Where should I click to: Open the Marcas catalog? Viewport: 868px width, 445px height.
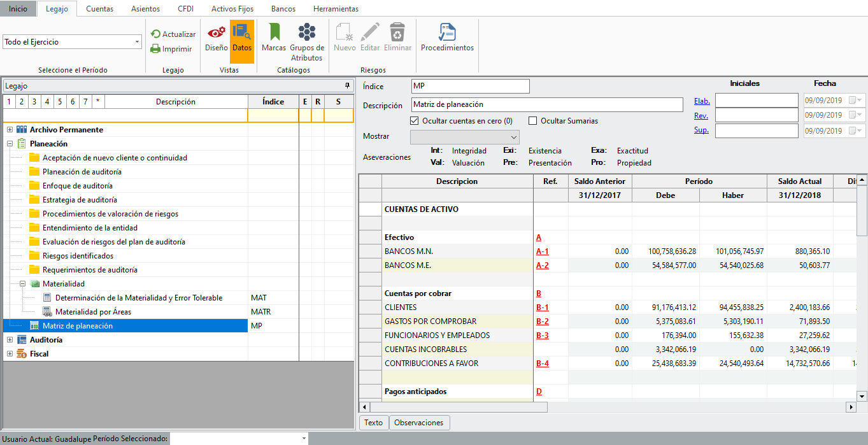[274, 32]
